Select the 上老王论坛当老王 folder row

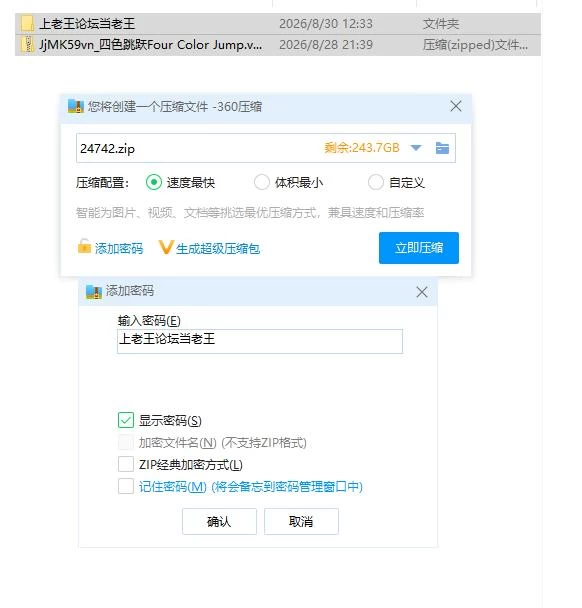coord(278,24)
